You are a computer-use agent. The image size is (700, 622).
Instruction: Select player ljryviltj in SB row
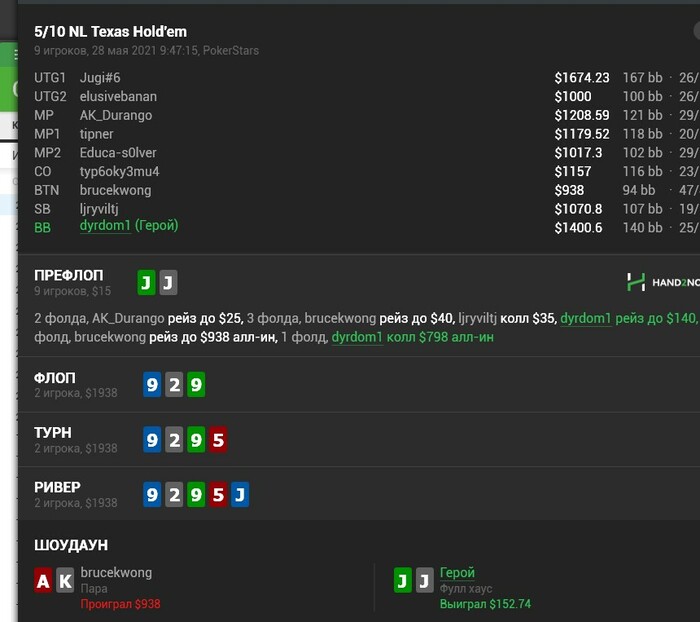pyautogui.click(x=99, y=209)
